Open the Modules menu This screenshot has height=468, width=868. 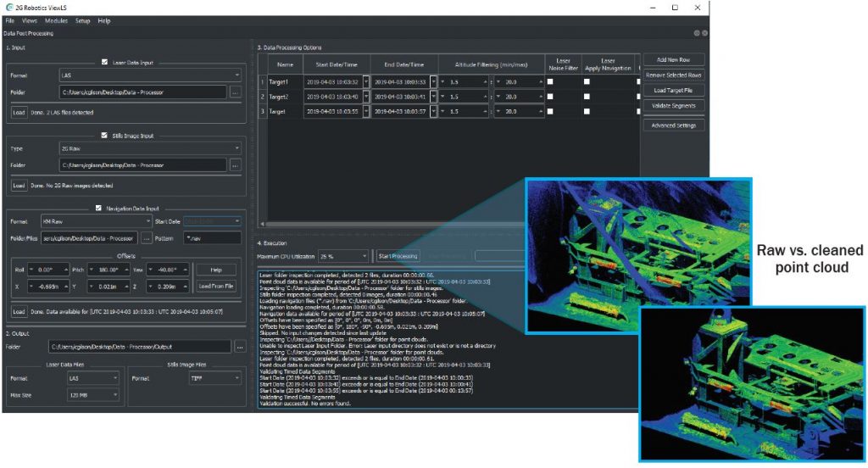[x=57, y=19]
